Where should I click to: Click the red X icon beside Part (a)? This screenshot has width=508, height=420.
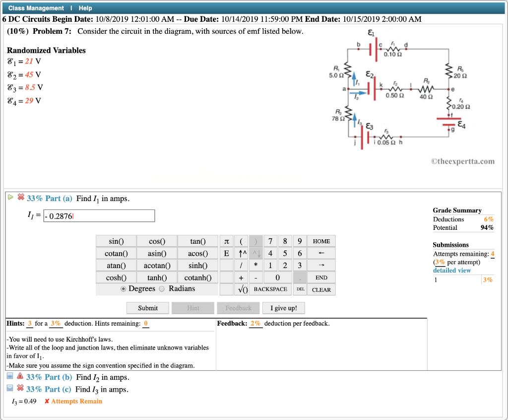[x=20, y=197]
